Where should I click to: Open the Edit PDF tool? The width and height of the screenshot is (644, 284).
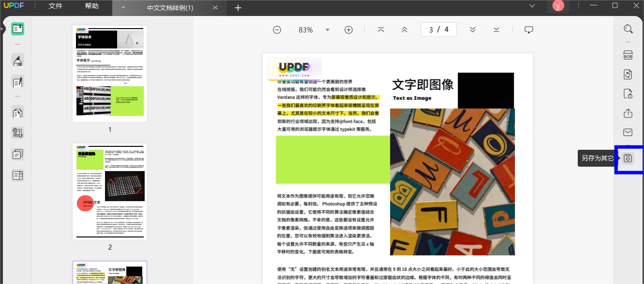(18, 81)
